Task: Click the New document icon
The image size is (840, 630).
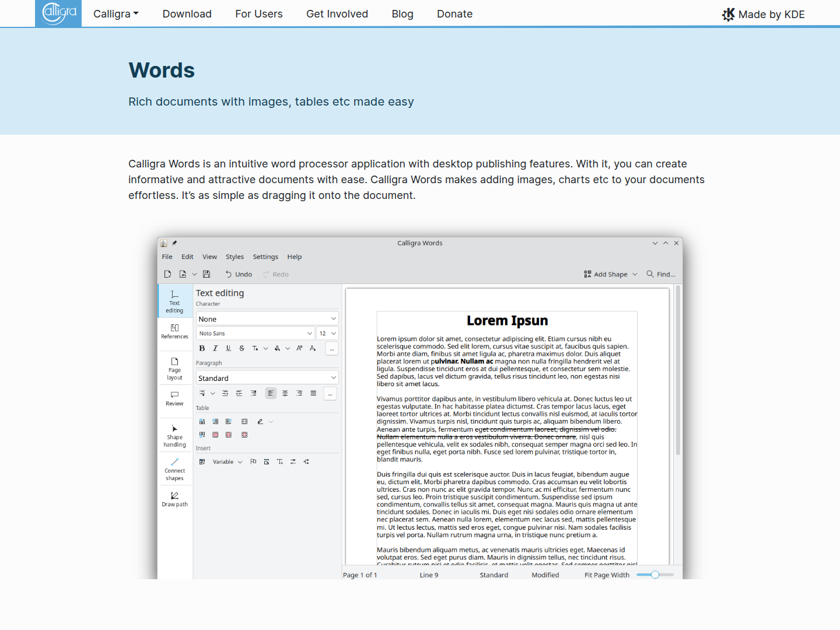Action: (x=168, y=274)
